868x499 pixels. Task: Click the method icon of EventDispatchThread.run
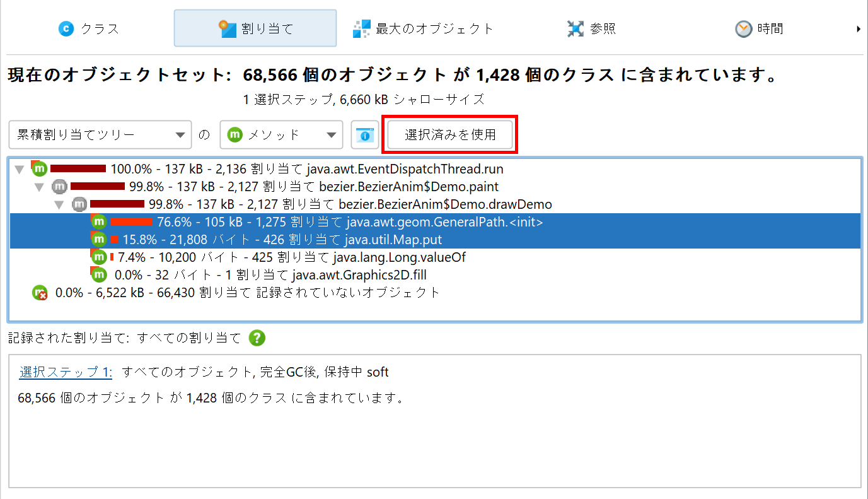[40, 168]
